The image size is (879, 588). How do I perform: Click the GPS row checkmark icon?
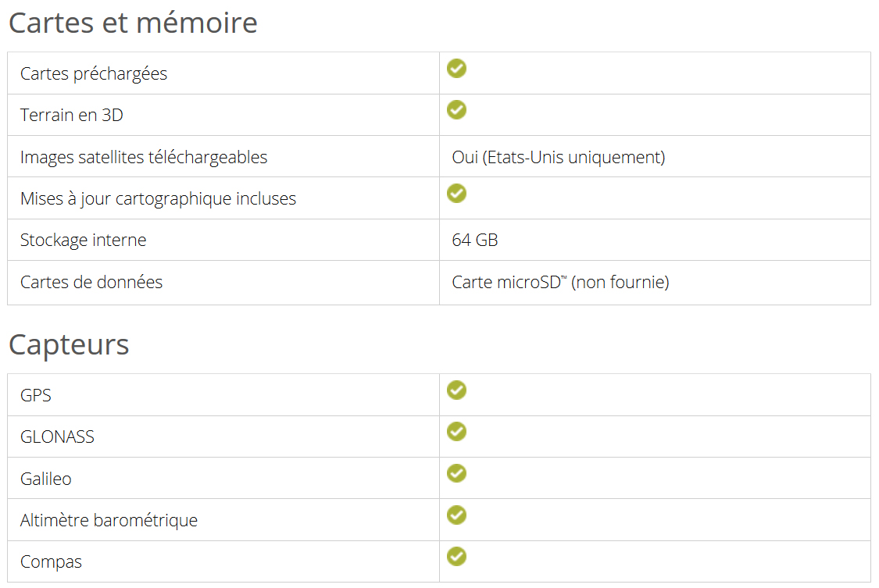(x=456, y=390)
